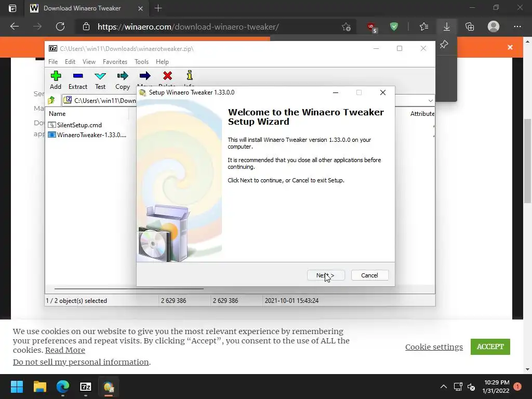Click Do not sell my personal information
The image size is (532, 399).
click(81, 362)
